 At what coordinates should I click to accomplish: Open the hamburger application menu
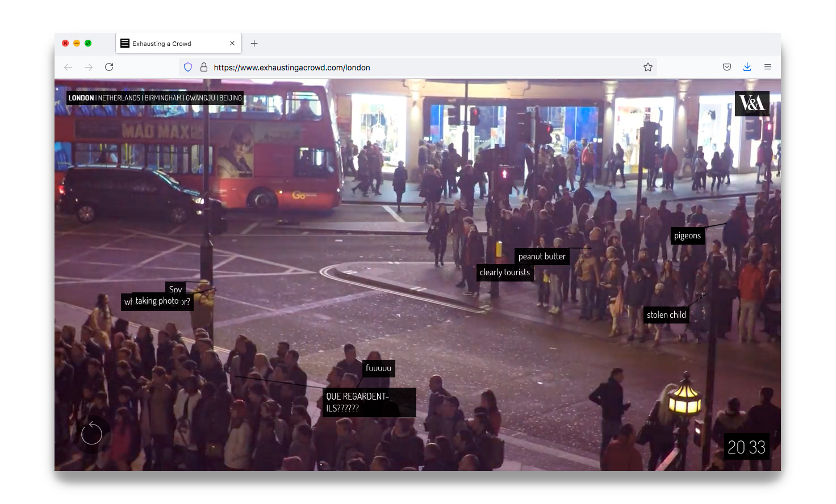pos(767,67)
